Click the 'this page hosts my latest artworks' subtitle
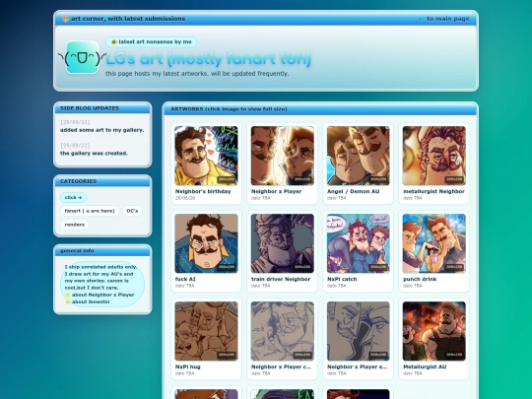Screen dimensions: 532x399 197,74
